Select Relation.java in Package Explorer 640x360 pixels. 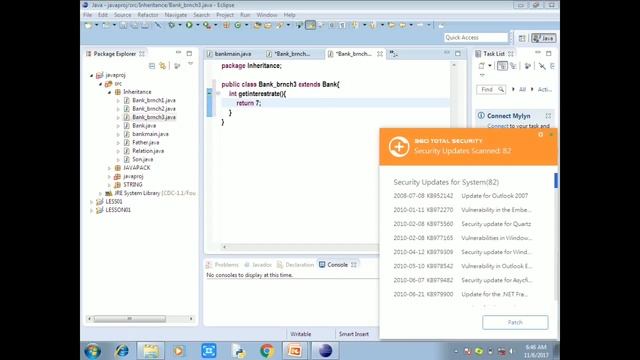(x=148, y=151)
